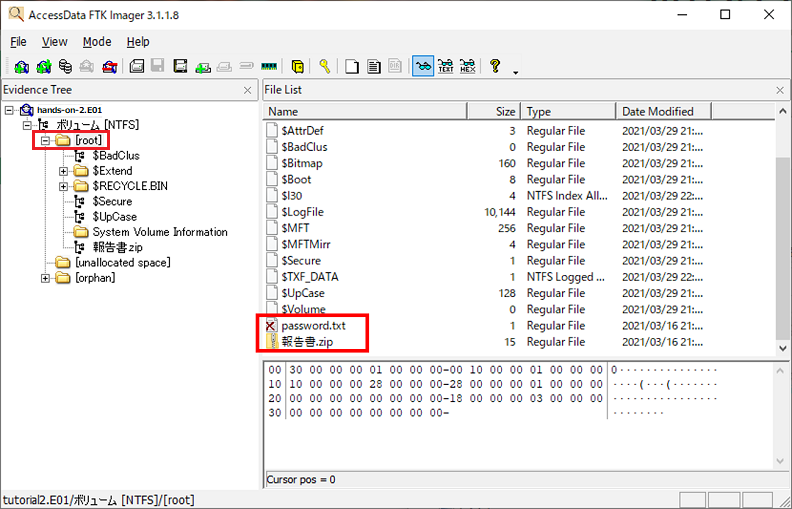Sort the file list by Name column
This screenshot has width=792, height=509.
point(365,112)
